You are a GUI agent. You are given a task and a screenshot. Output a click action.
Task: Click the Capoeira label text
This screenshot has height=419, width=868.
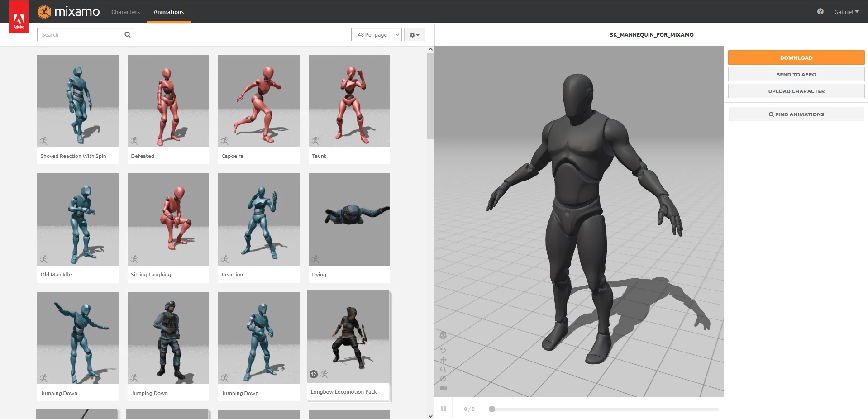[233, 156]
